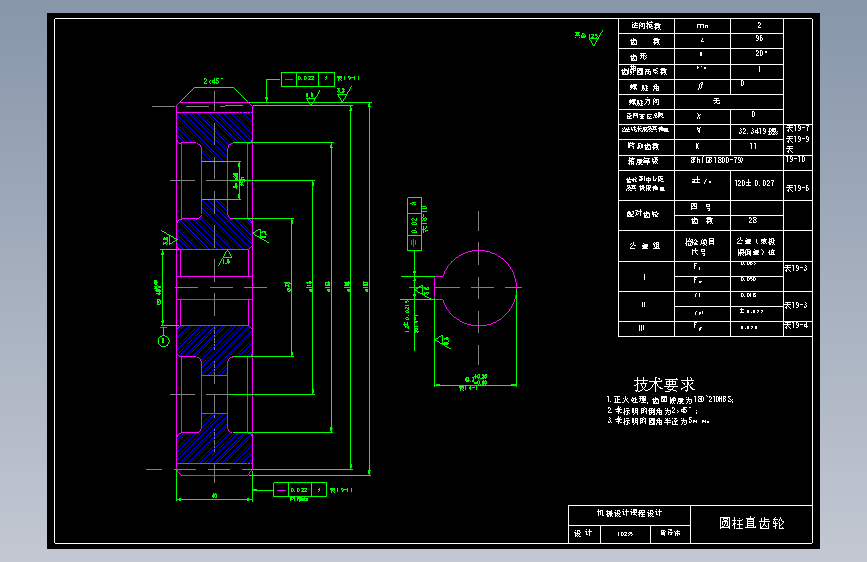Click the span tooth count value 11

point(753,146)
